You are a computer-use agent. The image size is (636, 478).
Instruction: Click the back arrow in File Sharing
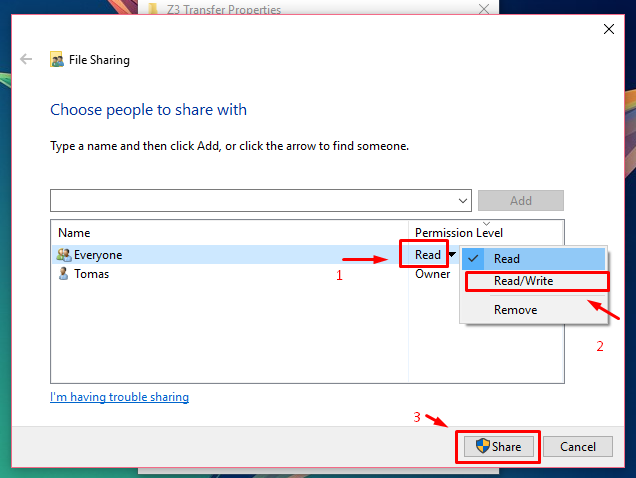26,59
